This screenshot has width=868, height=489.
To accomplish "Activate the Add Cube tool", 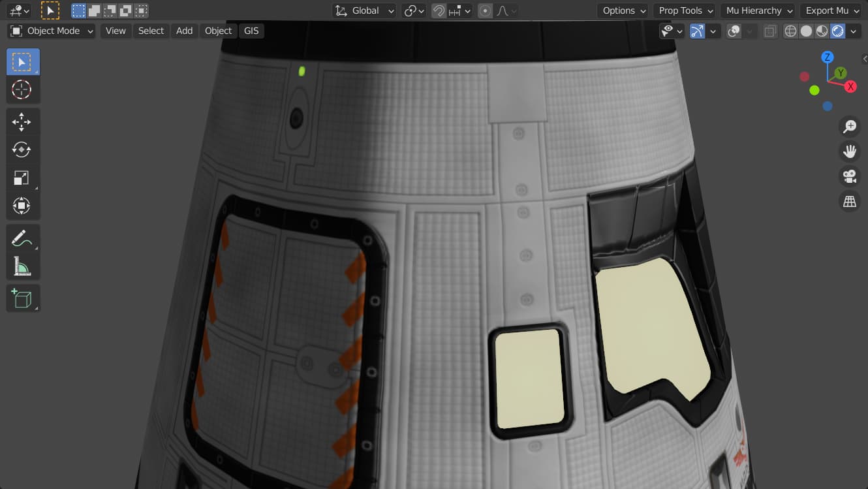I will click(23, 298).
